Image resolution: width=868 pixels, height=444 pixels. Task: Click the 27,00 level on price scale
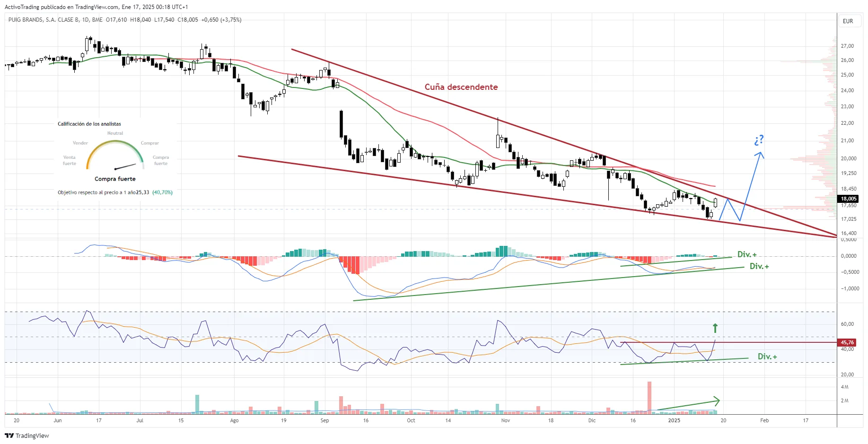[x=847, y=46]
